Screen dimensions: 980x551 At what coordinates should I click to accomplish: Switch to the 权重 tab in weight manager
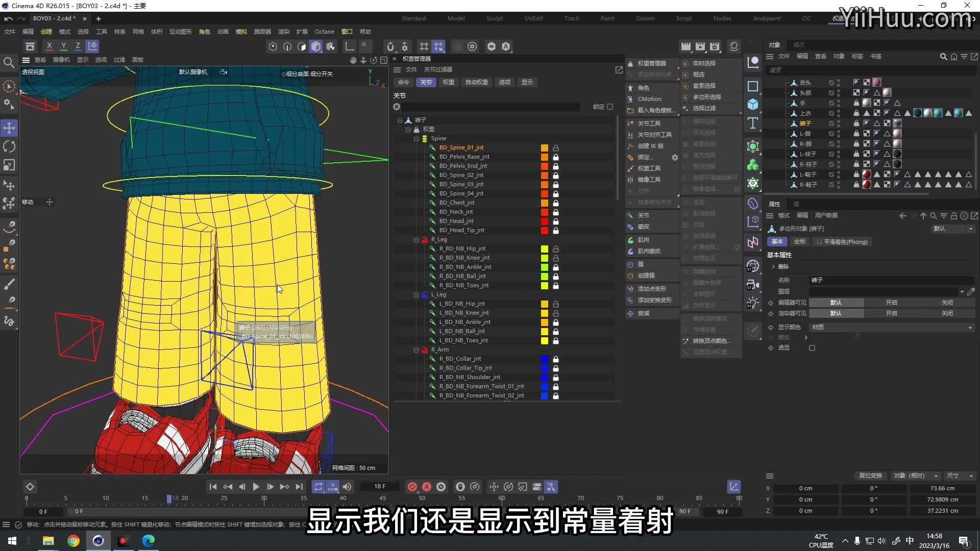point(448,82)
